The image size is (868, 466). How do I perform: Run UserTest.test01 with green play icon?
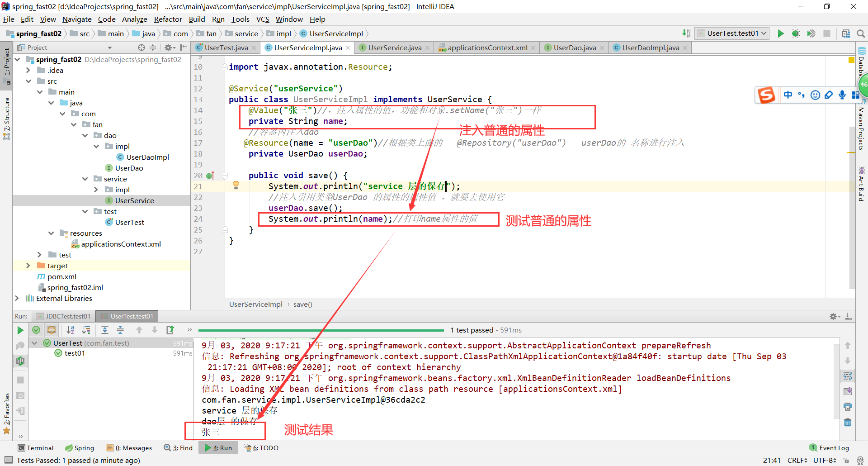[781, 33]
